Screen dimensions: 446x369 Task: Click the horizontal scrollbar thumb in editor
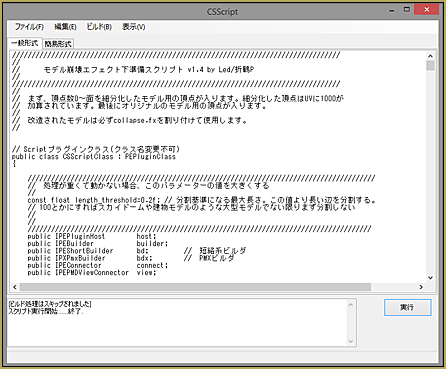[x=195, y=287]
